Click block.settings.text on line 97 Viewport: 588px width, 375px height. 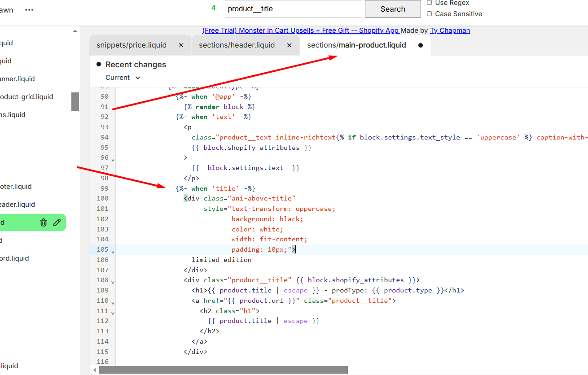245,168
